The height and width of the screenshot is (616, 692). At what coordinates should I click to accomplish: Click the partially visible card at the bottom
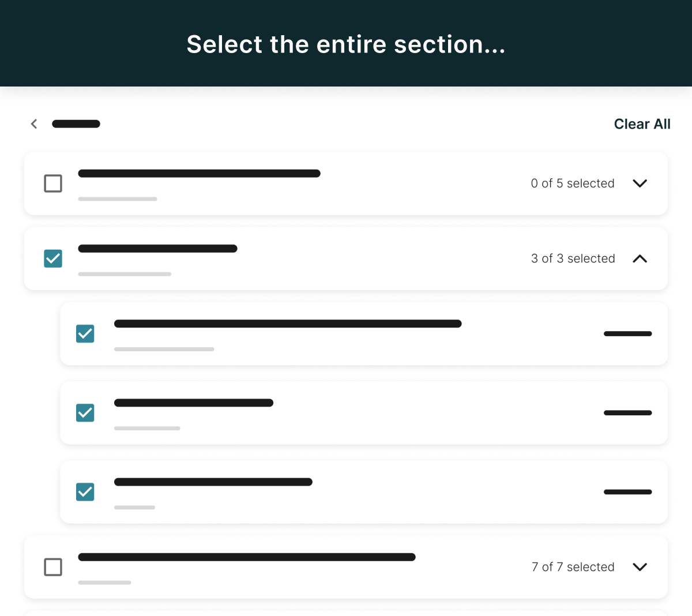coord(346,611)
